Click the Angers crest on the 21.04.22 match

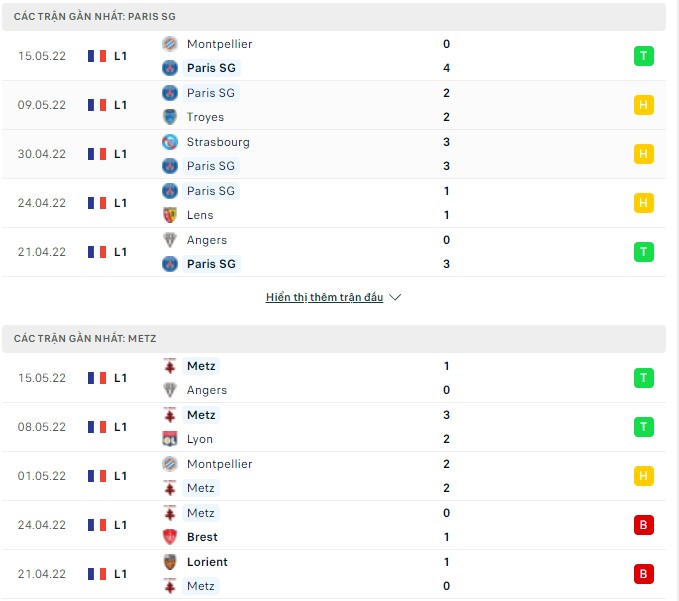click(x=169, y=240)
